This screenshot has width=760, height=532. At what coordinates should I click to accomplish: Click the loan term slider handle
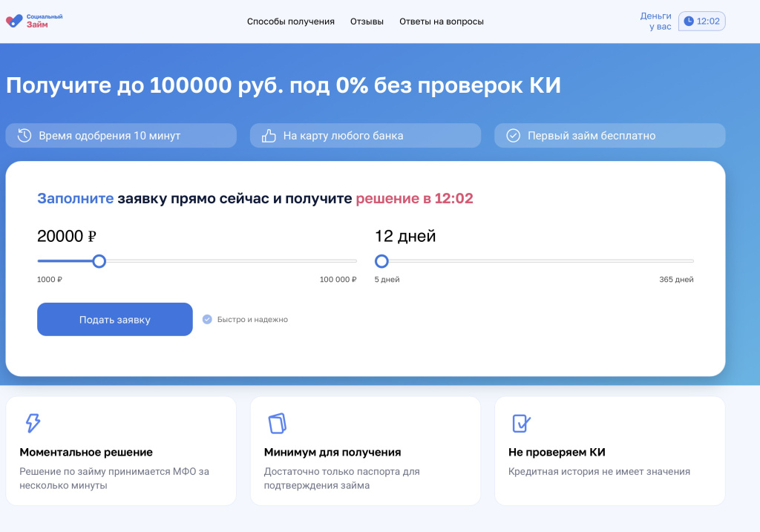[x=381, y=261]
